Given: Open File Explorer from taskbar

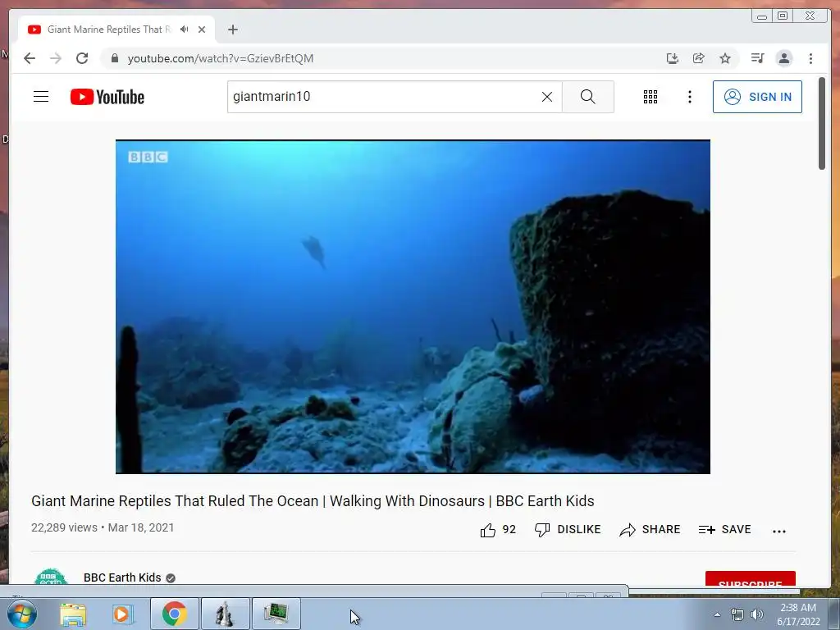Looking at the screenshot, I should click(73, 614).
